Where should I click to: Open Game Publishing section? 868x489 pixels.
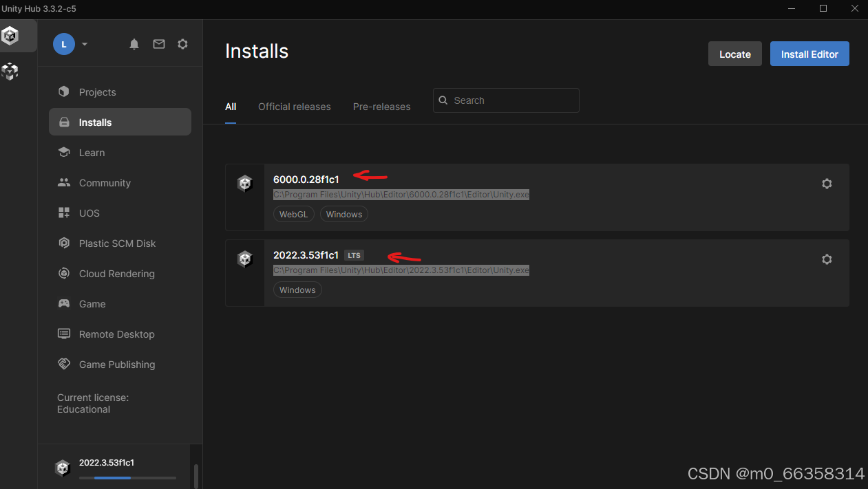pyautogui.click(x=120, y=365)
